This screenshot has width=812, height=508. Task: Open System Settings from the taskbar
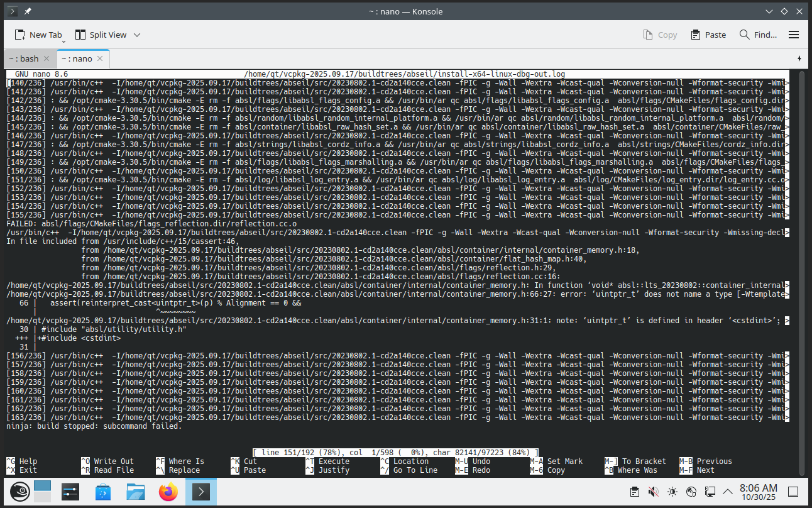pos(70,492)
